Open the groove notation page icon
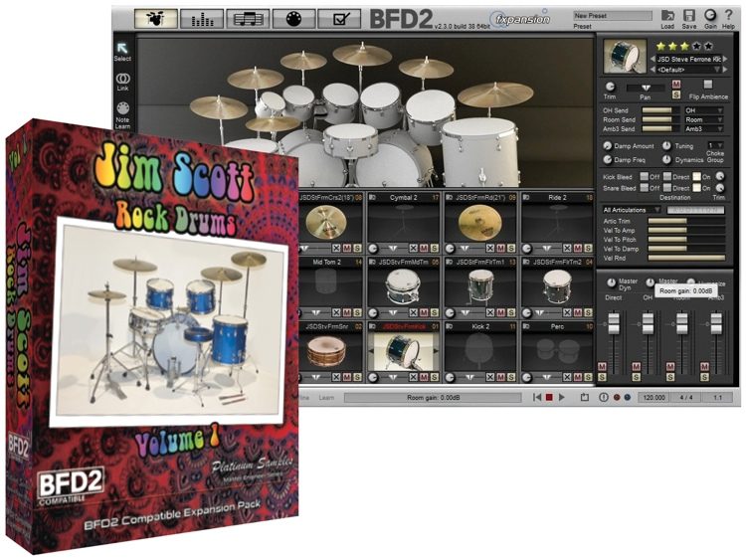This screenshot has width=746, height=560. (x=248, y=18)
